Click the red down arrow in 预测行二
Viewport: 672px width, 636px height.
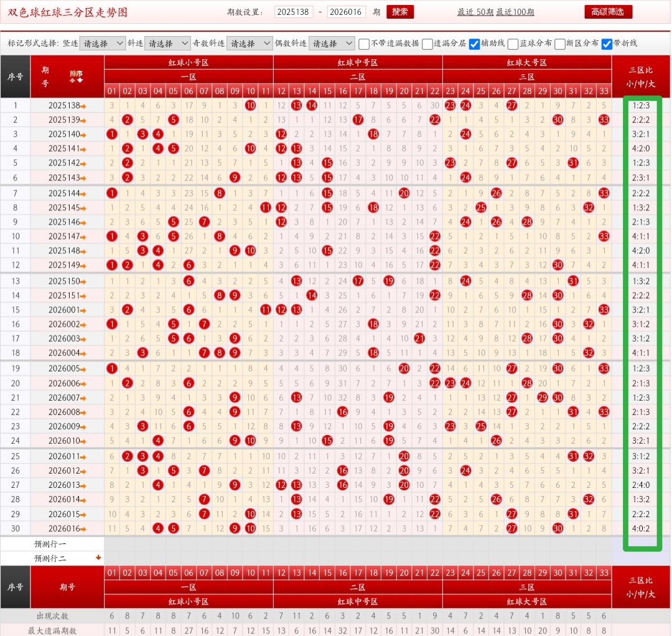(98, 558)
